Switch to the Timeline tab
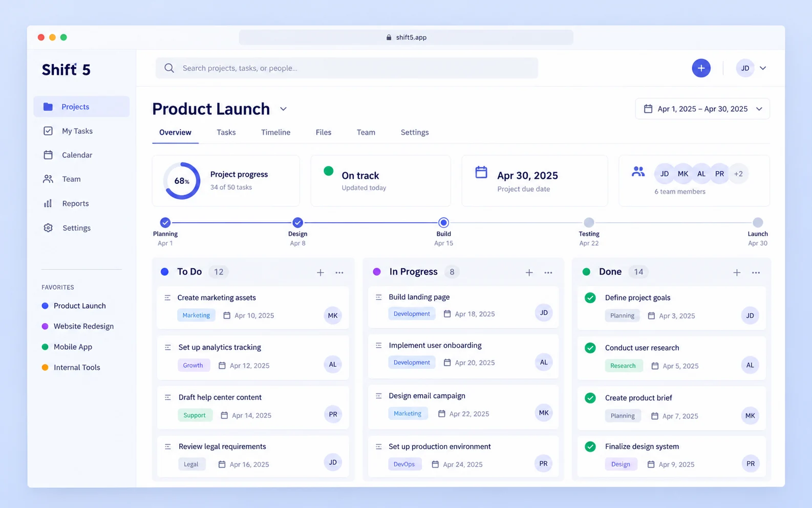This screenshot has height=508, width=812. (275, 132)
